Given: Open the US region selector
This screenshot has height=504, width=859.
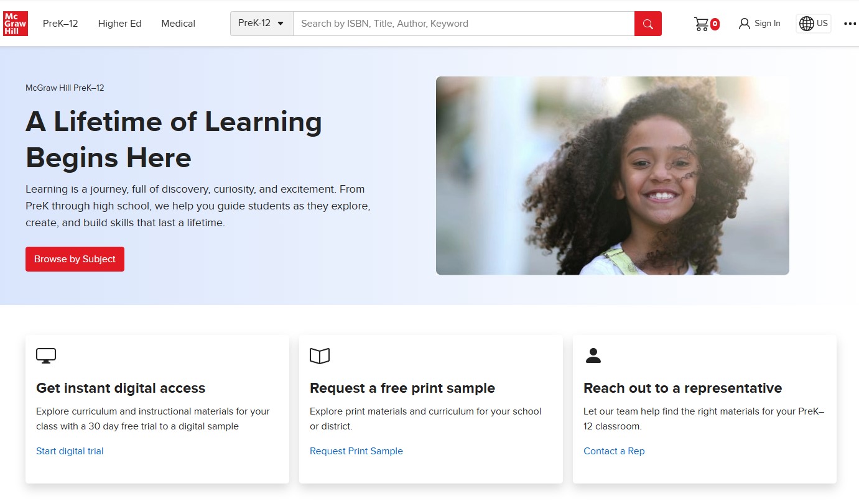Looking at the screenshot, I should click(x=822, y=24).
